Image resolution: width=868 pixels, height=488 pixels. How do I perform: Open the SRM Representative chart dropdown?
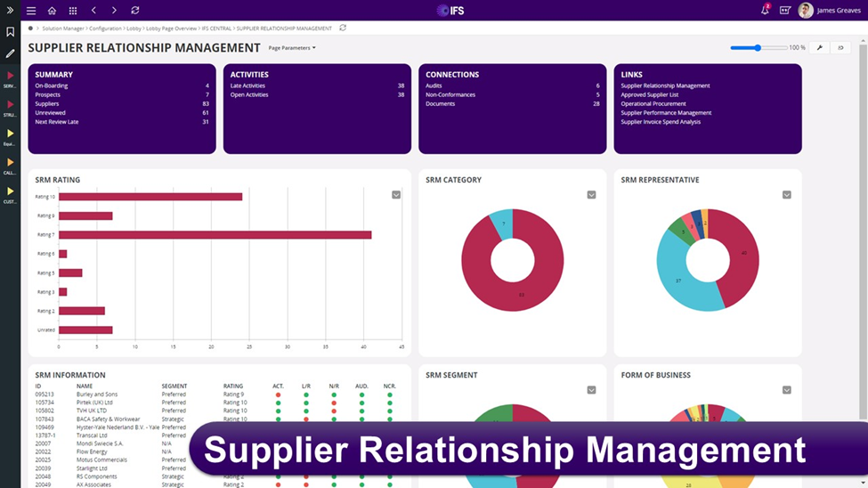coord(786,195)
